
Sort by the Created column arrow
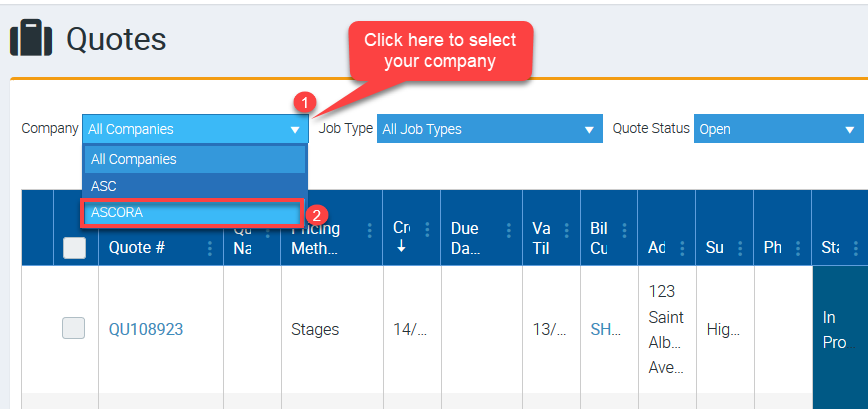pos(401,247)
